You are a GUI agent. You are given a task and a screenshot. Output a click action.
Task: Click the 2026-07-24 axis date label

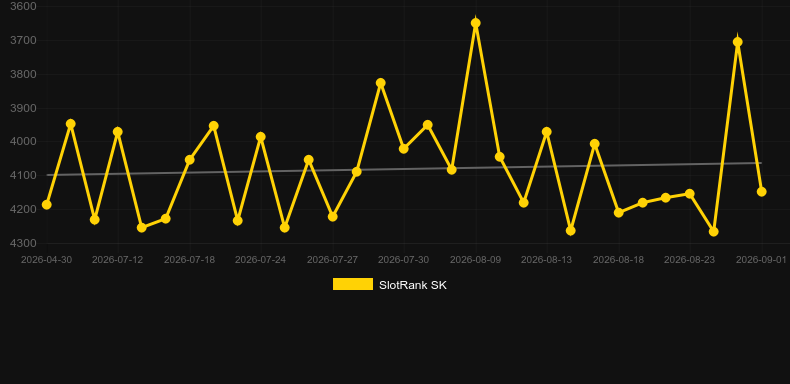click(260, 260)
